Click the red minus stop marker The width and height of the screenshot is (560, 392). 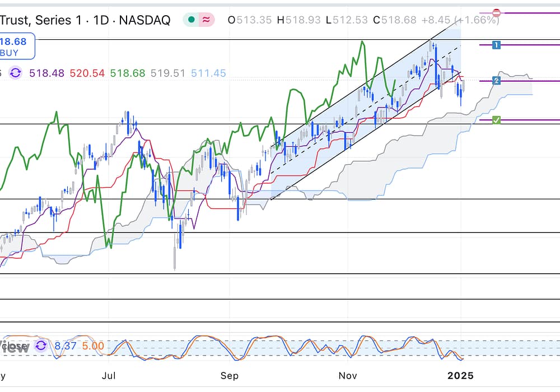(496, 12)
